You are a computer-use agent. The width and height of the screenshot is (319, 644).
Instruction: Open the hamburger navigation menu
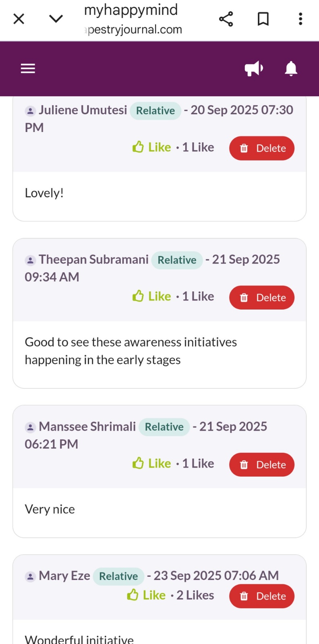(28, 68)
